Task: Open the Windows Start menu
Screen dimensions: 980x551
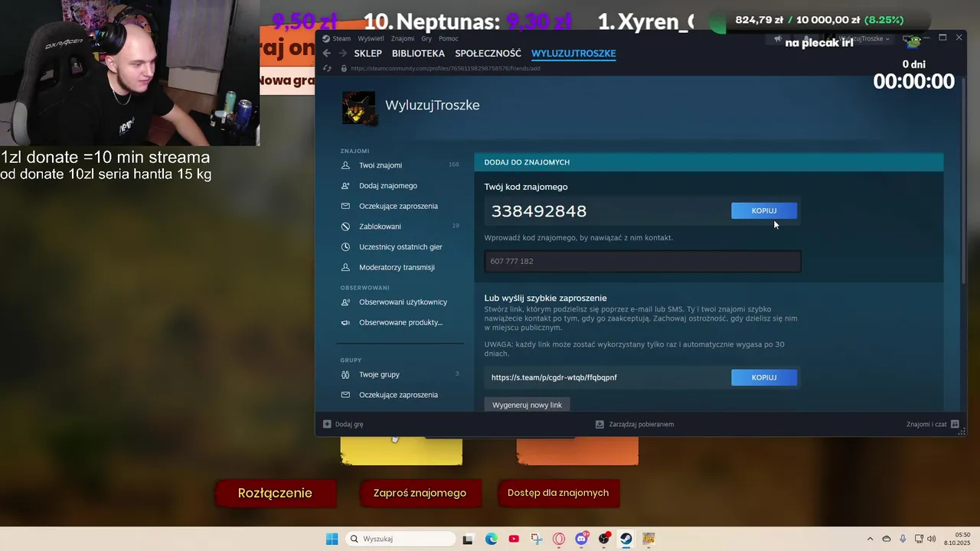Action: [332, 539]
